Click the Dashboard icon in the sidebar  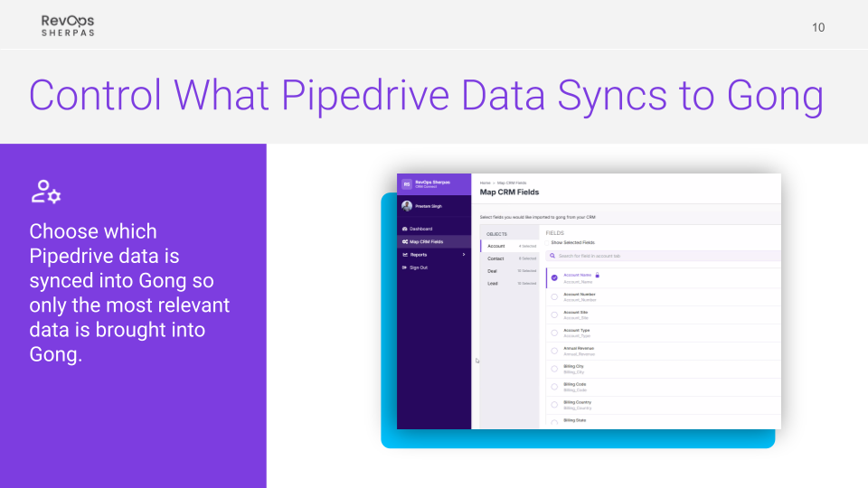click(405, 229)
